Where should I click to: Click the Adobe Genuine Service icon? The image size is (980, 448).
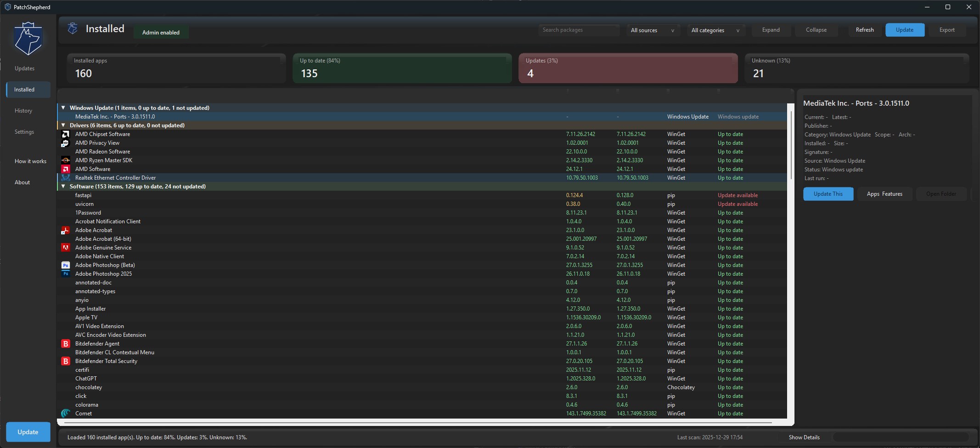pos(66,247)
